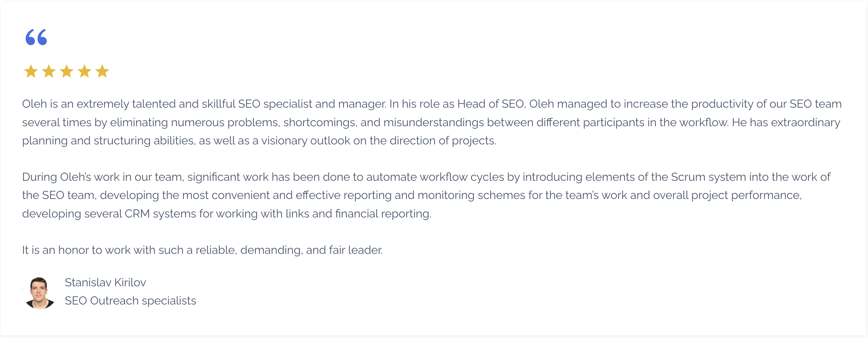Click the paragraph starting 'Oleh is an extremely'
Viewport: 868px width, 338px height.
click(432, 122)
